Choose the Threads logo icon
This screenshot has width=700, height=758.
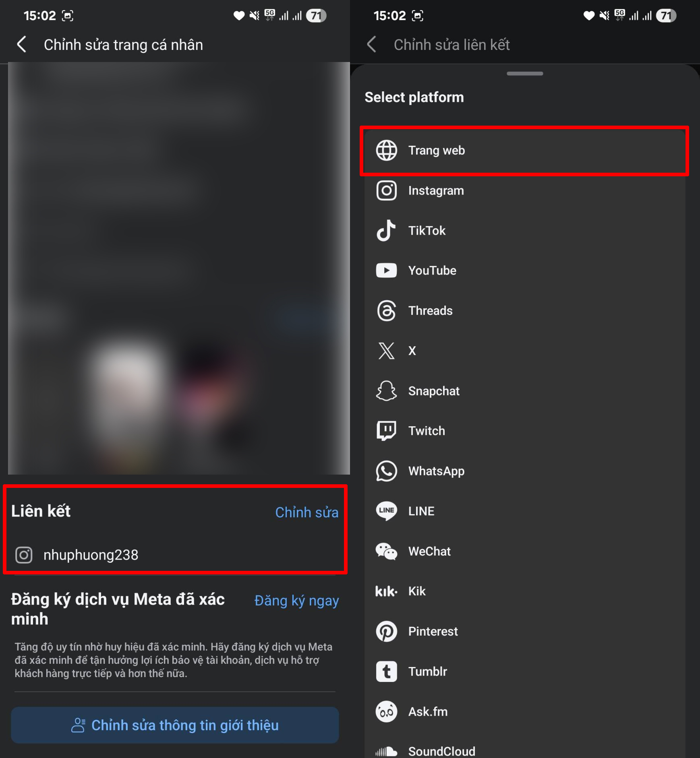click(386, 311)
